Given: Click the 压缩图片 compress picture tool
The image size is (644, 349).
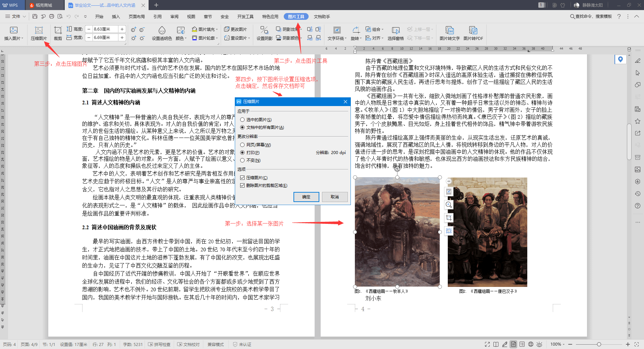Looking at the screenshot, I should click(39, 34).
